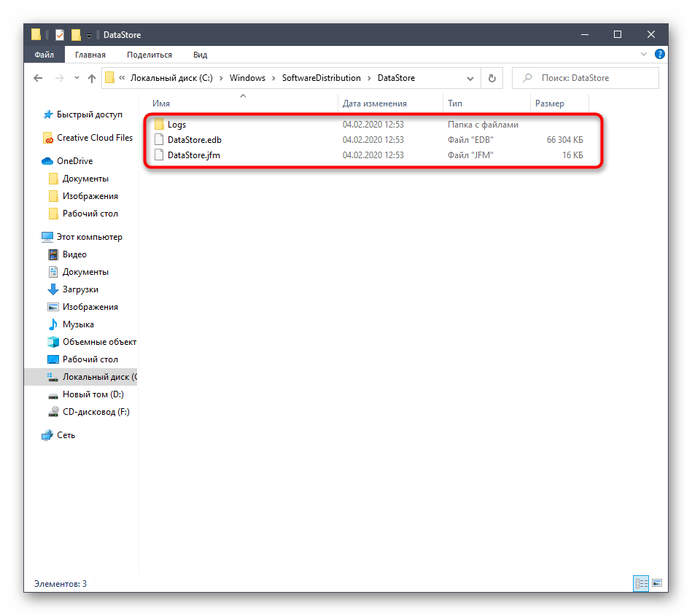Click the New folder icon in title bar

point(76,35)
